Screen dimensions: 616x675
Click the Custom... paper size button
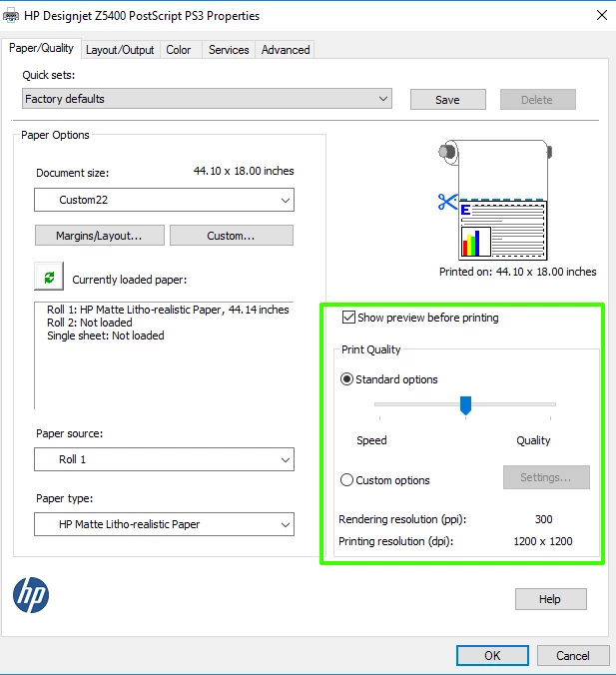[232, 236]
